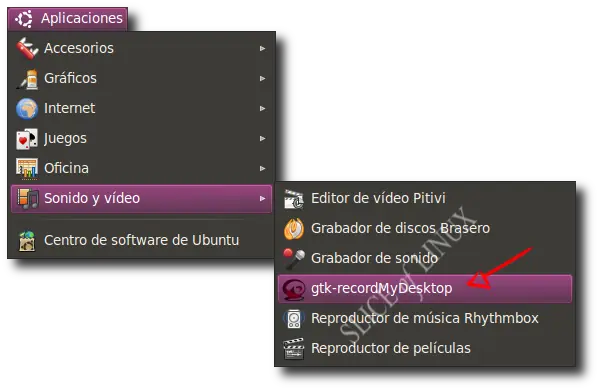Open Centro de software de Ubuntu

141,240
